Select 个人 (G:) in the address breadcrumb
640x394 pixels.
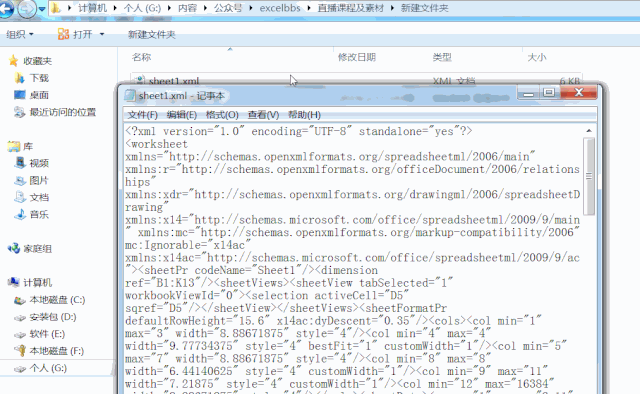coord(142,8)
